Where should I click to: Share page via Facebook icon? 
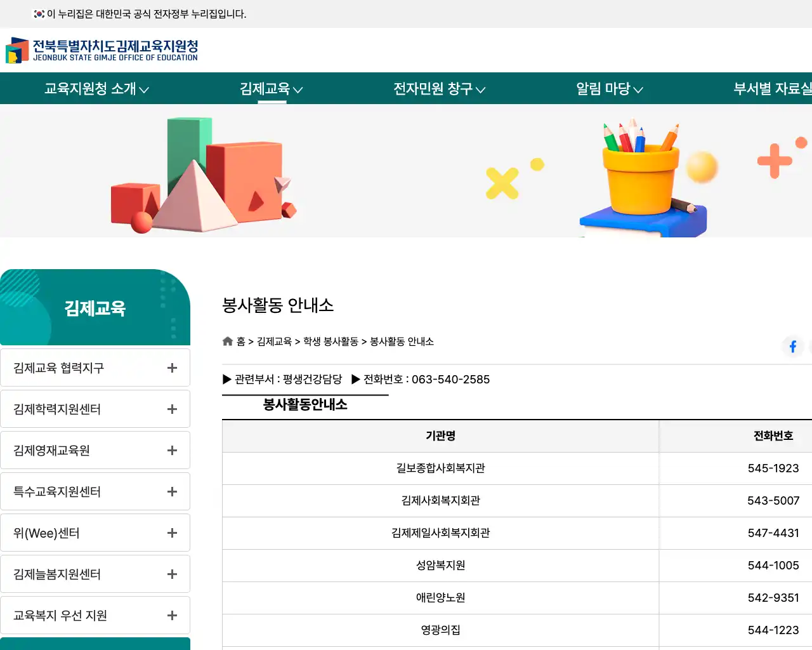(x=793, y=347)
